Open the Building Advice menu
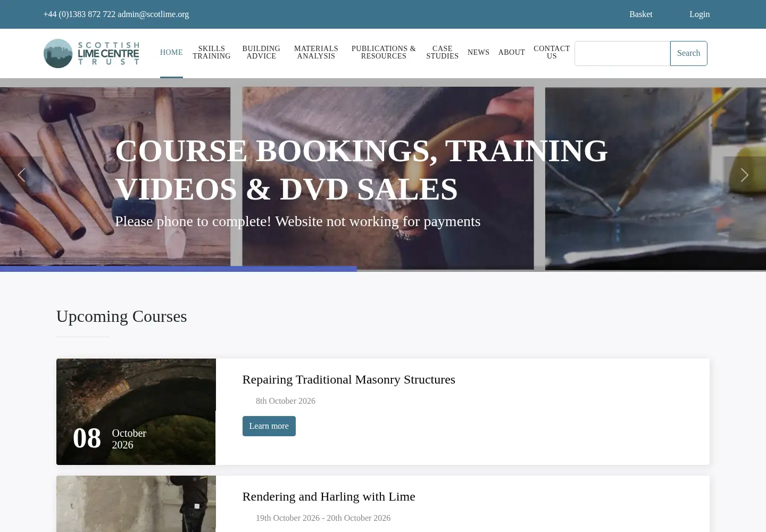This screenshot has height=532, width=766. click(x=261, y=52)
